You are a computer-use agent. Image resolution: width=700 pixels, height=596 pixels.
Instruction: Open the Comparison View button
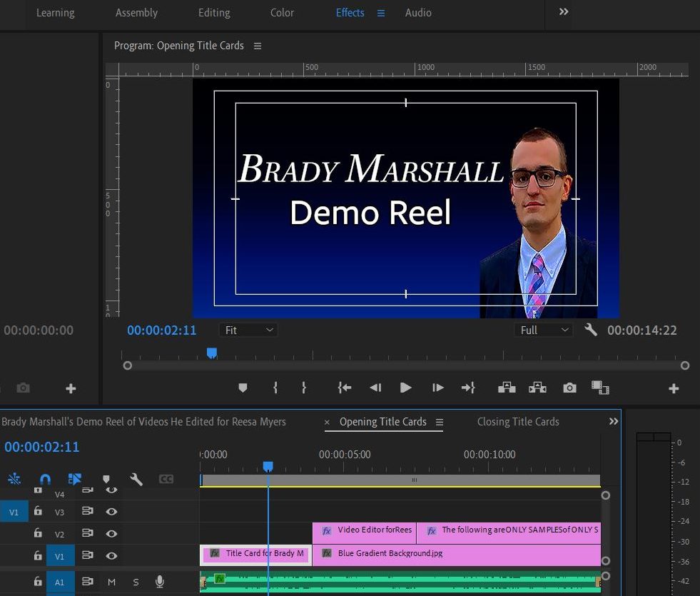click(600, 388)
